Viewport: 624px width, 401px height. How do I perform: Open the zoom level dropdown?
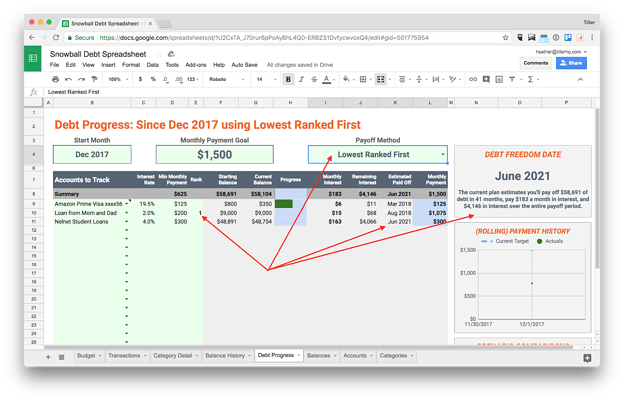click(118, 79)
